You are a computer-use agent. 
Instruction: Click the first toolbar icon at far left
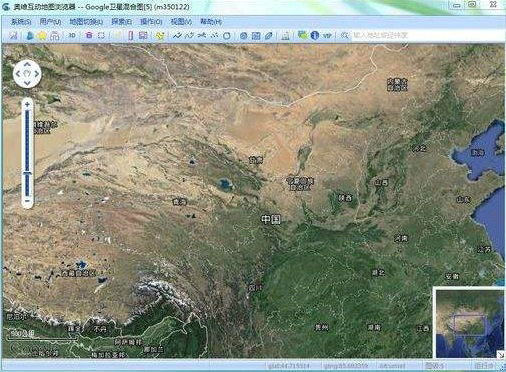pyautogui.click(x=13, y=35)
